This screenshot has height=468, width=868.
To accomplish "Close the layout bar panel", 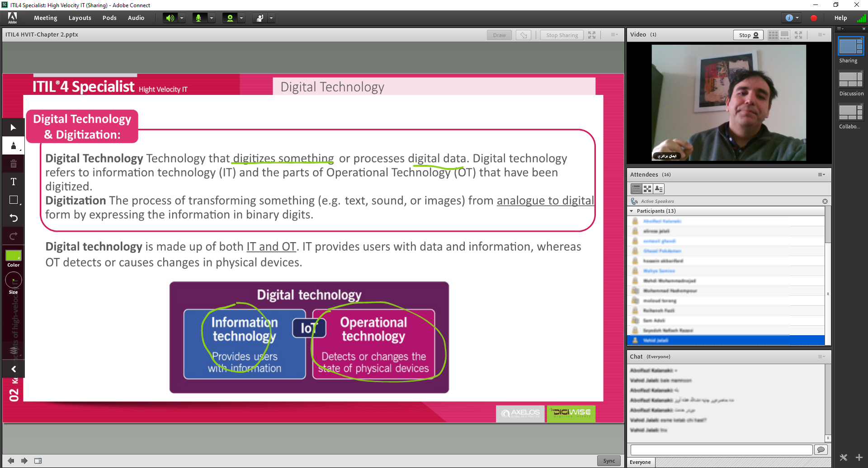I will (x=863, y=29).
